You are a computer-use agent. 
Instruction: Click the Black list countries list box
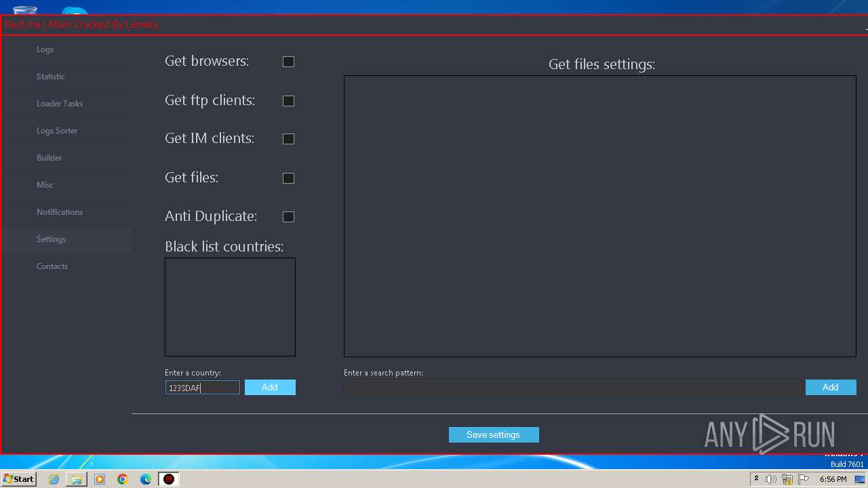coord(230,307)
